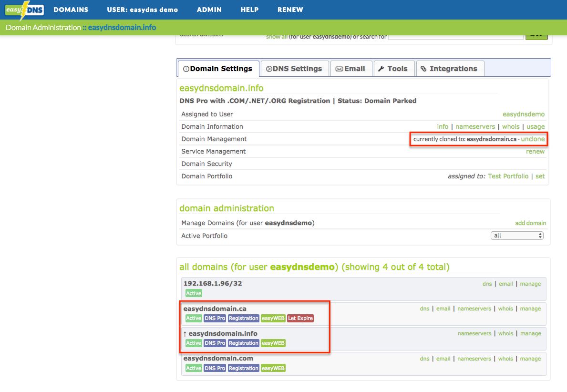The width and height of the screenshot is (567, 392).
Task: Click the easydnsdomain.info heading in settings
Action: pyautogui.click(x=221, y=88)
